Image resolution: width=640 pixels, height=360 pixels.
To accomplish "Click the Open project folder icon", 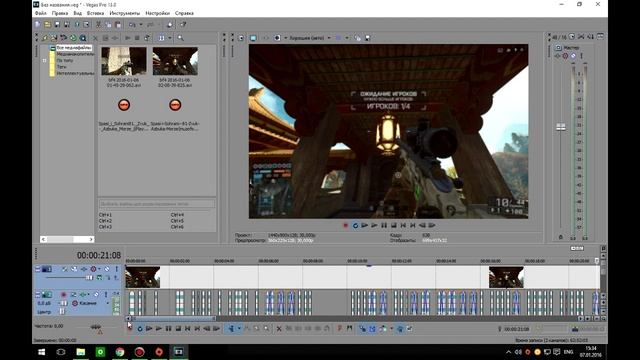I will pyautogui.click(x=47, y=24).
